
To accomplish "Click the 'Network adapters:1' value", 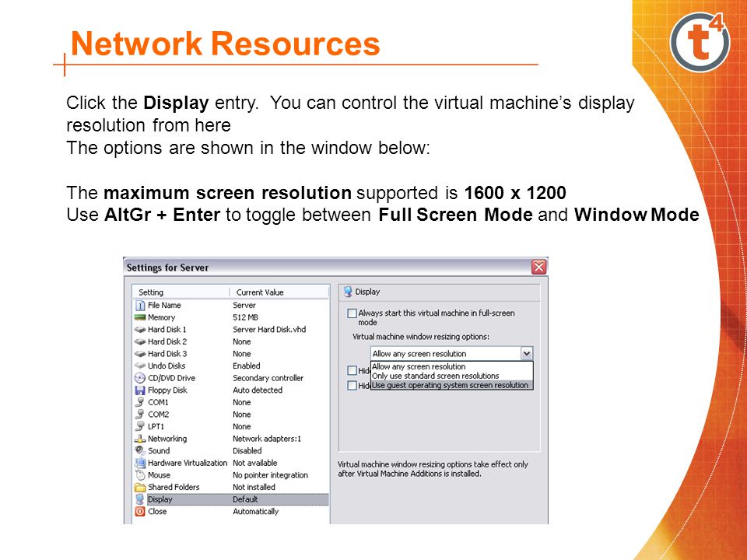I will pos(267,439).
